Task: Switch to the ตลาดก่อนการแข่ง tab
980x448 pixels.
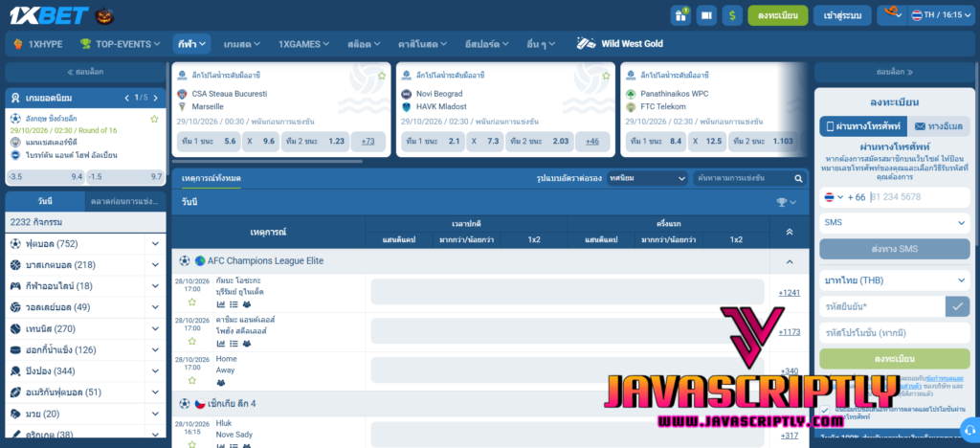Action: coord(125,202)
